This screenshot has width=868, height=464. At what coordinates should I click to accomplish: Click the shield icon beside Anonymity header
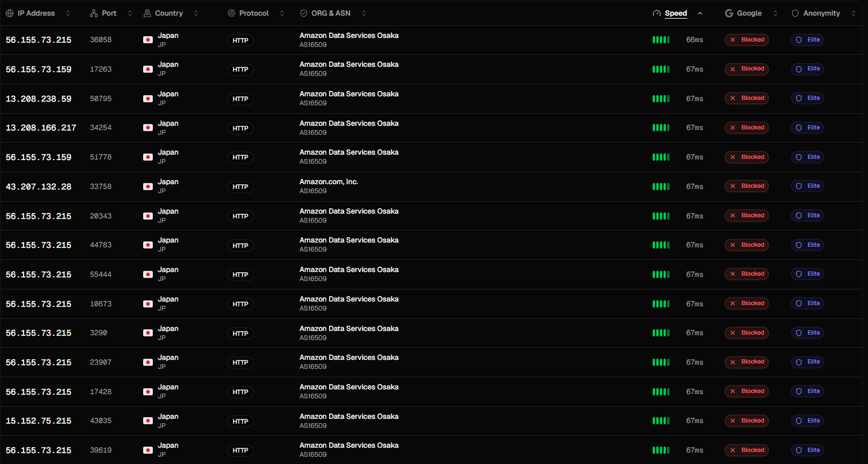coord(795,13)
